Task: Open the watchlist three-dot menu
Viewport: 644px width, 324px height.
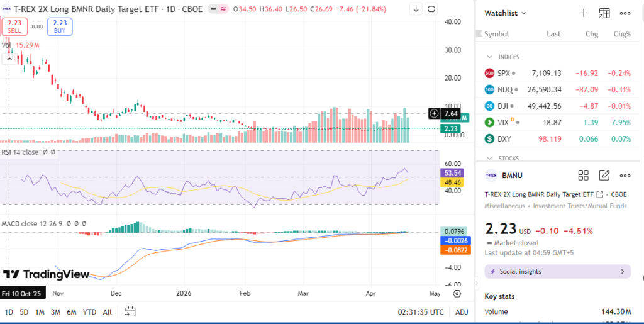Action: coord(625,13)
